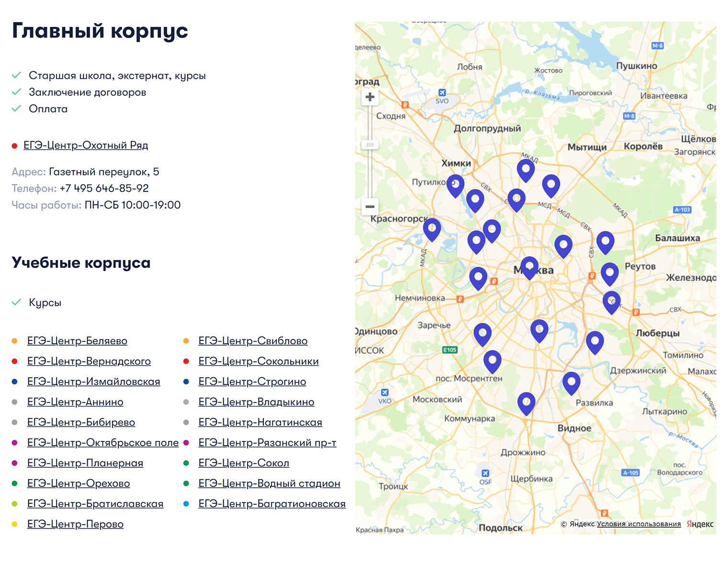
Task: Select the pin northwest of Видное
Action: (526, 404)
